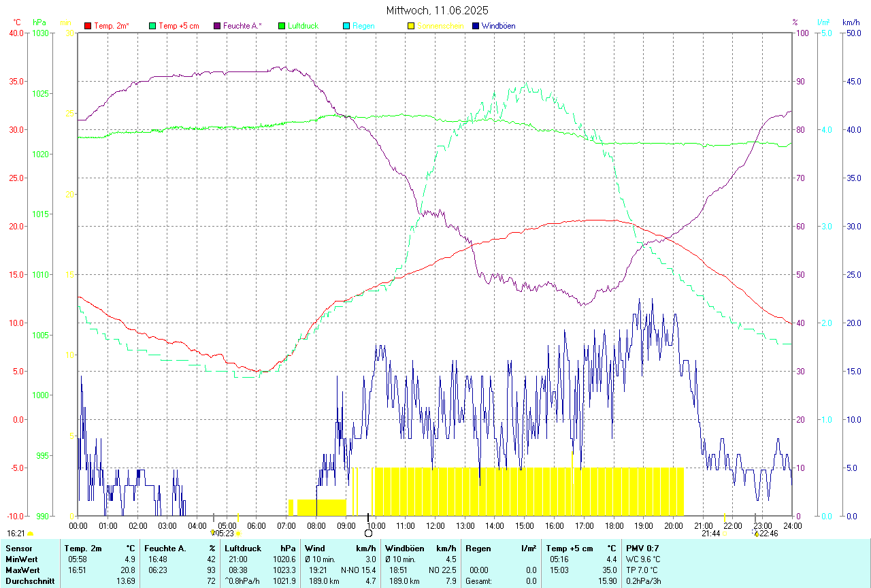The height and width of the screenshot is (588, 871).
Task: Select the Luftdruck legend label
Action: [x=303, y=26]
